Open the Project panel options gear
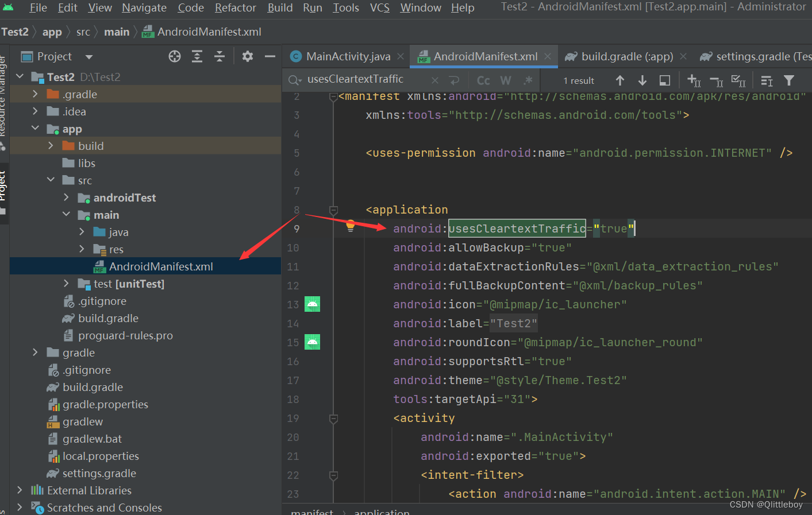812x515 pixels. [247, 56]
